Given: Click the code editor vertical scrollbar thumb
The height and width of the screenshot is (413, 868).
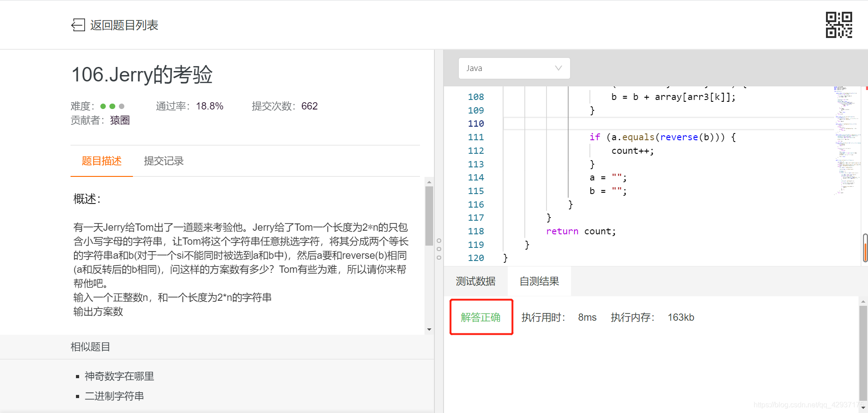Looking at the screenshot, I should coord(865,248).
